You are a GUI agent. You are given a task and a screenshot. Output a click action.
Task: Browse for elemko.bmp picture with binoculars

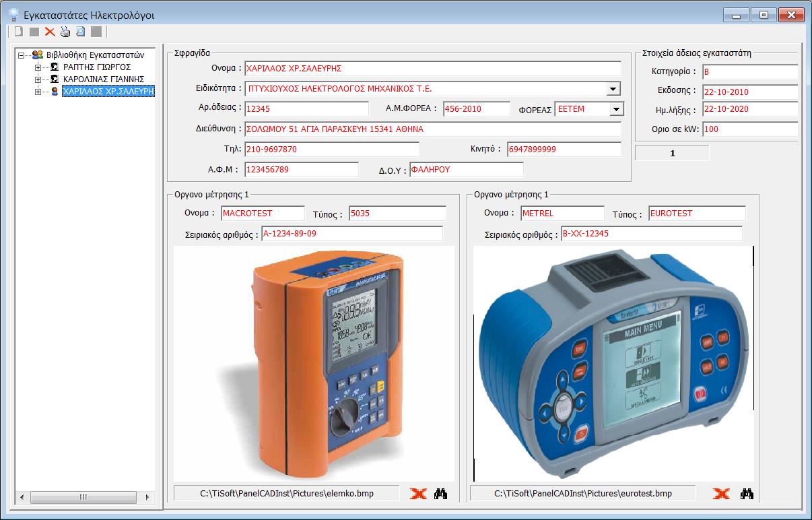tap(441, 494)
